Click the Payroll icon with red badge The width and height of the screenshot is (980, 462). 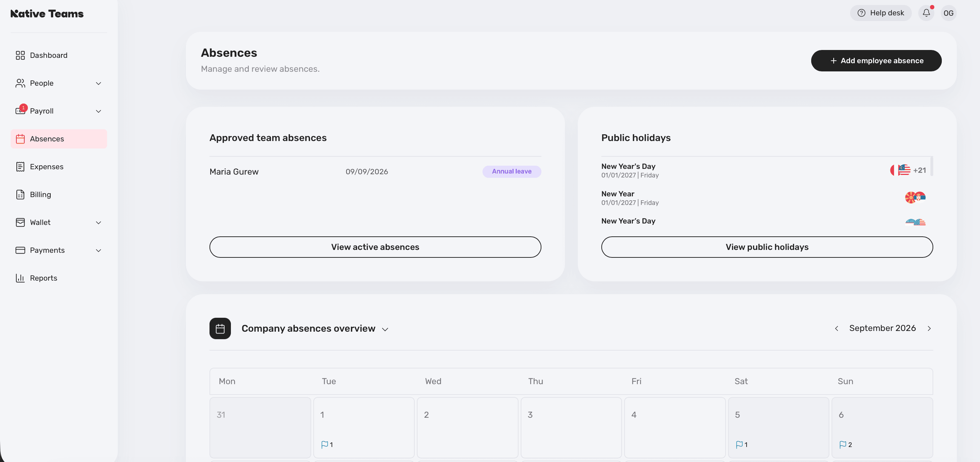[x=21, y=110]
